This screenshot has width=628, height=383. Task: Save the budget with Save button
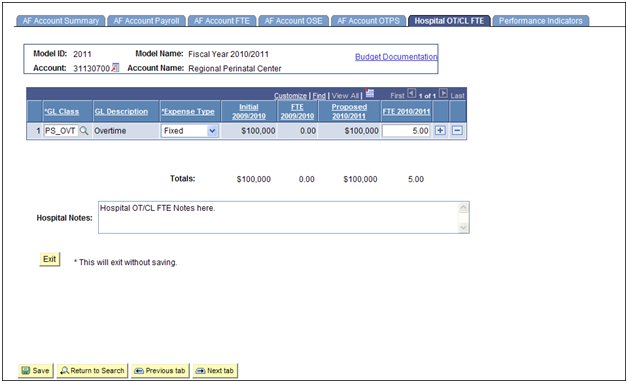click(36, 371)
